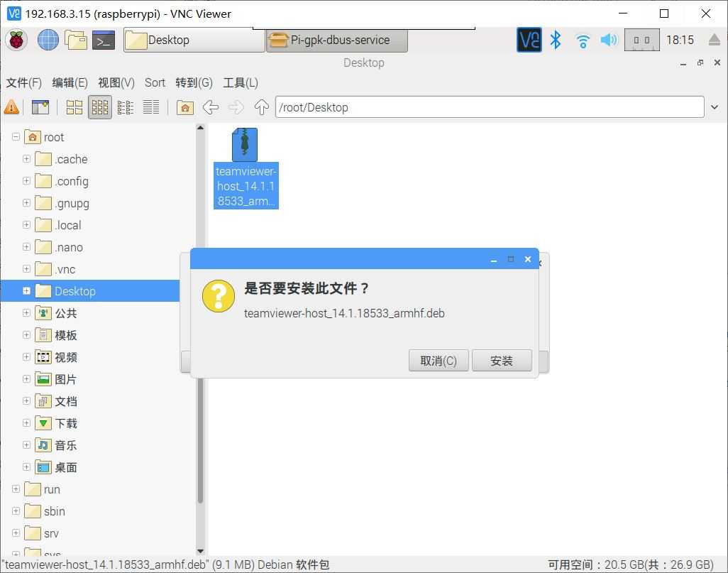This screenshot has width=728, height=573.
Task: Open the Wi-Fi network tray menu
Action: tap(583, 41)
